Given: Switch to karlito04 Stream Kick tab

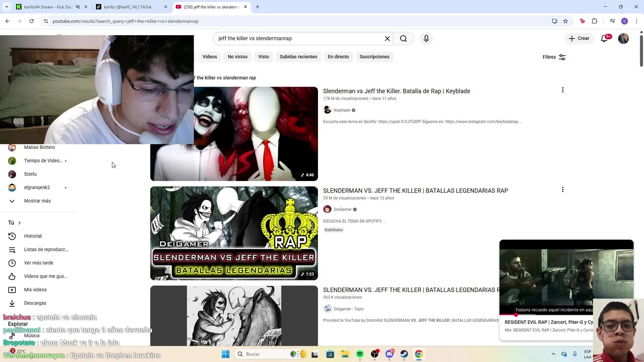Looking at the screenshot, I should coord(48,7).
